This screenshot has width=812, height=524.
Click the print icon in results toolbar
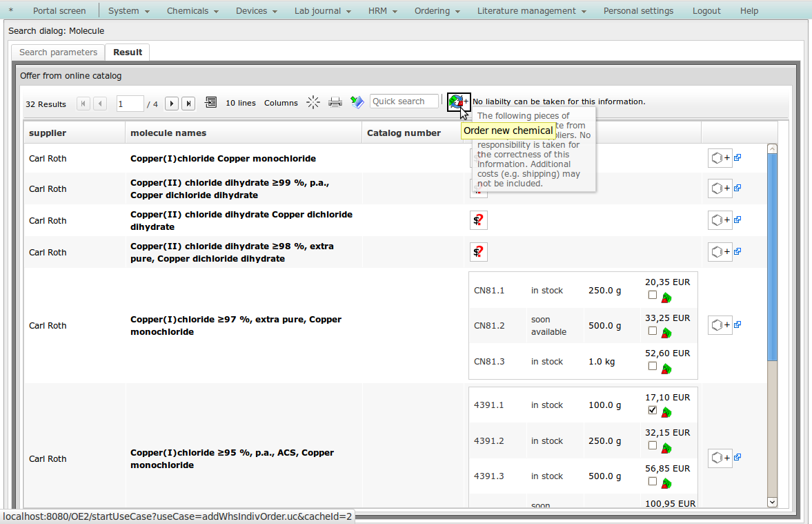335,103
